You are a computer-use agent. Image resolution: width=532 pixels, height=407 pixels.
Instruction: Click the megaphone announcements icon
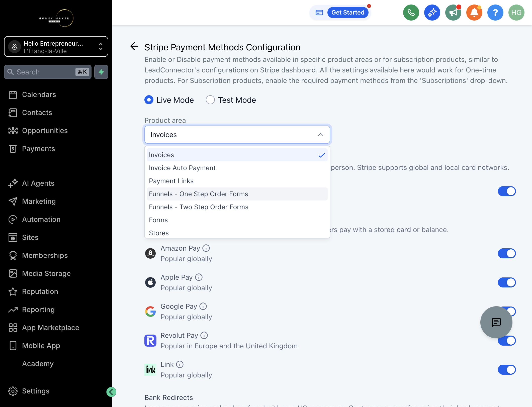pos(453,13)
